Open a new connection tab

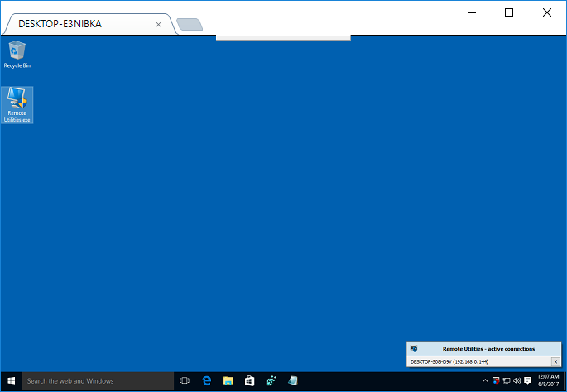point(190,24)
